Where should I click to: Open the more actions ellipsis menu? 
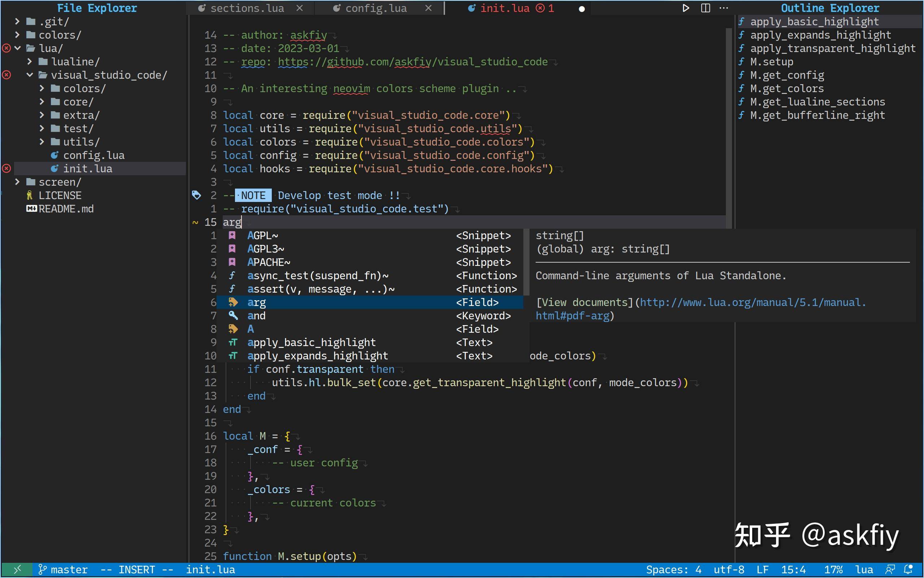click(x=724, y=8)
